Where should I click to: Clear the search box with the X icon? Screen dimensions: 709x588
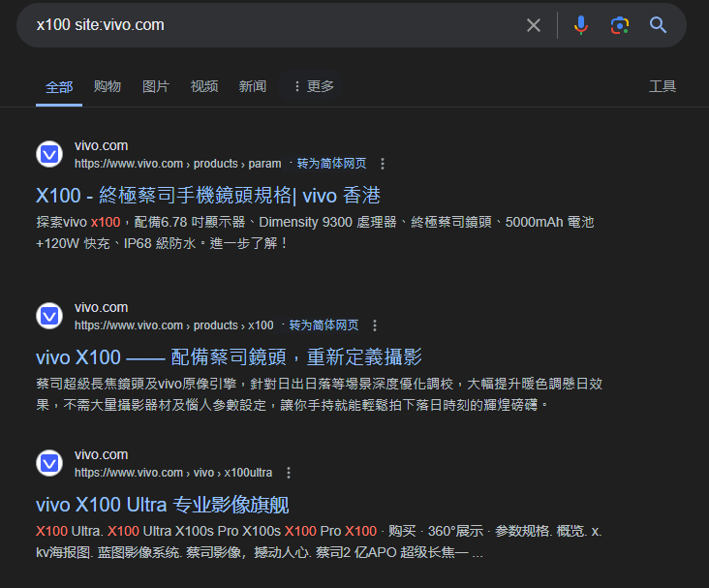point(534,25)
